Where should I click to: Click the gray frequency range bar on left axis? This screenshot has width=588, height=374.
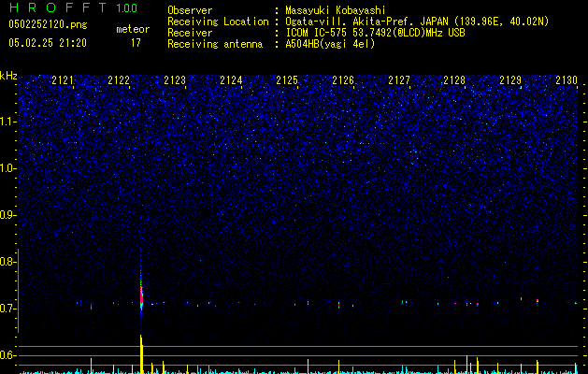pyautogui.click(x=18, y=291)
